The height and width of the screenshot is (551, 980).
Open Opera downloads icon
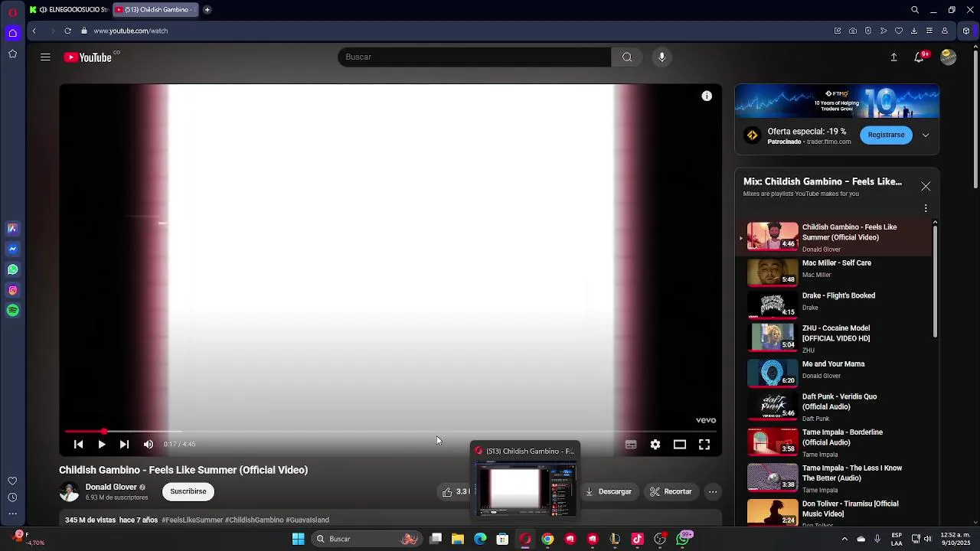pyautogui.click(x=914, y=31)
